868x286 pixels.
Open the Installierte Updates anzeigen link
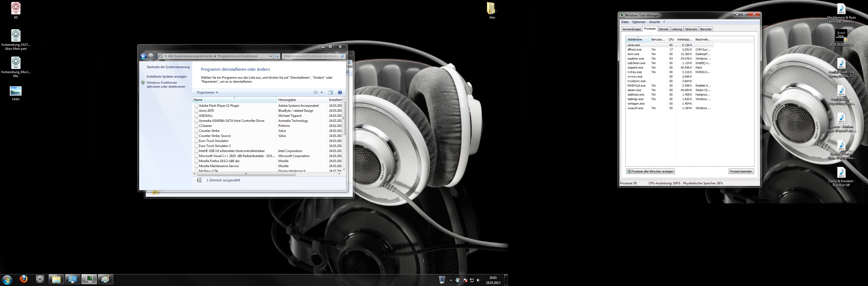[166, 77]
